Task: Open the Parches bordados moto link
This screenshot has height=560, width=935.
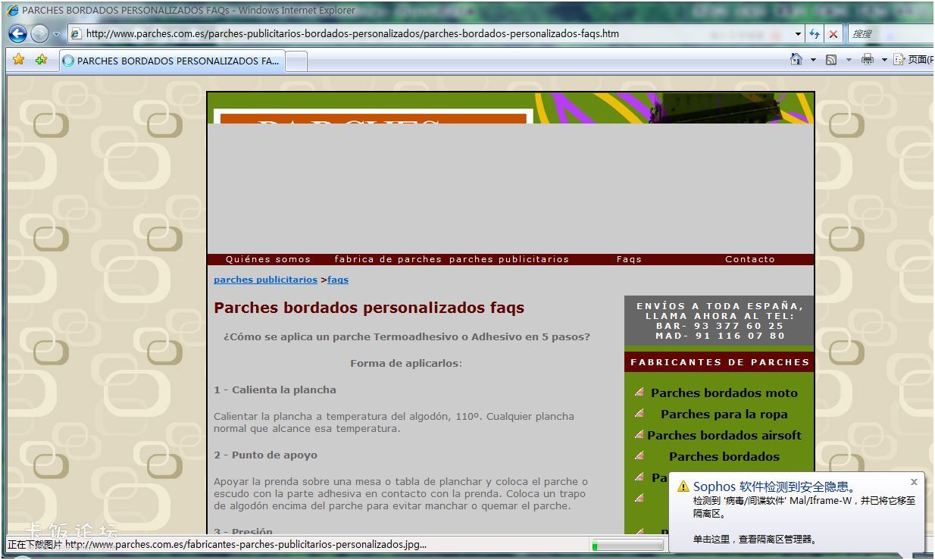Action: [x=724, y=393]
